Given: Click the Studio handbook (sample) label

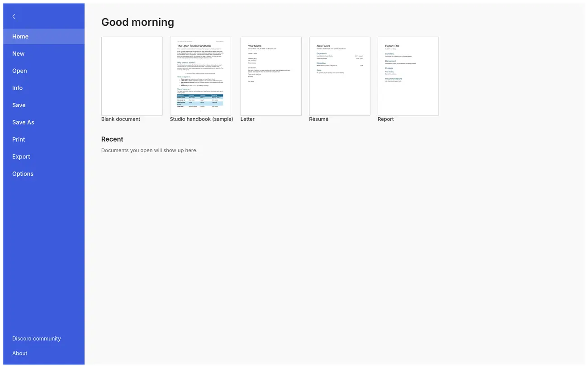Looking at the screenshot, I should click(x=202, y=119).
